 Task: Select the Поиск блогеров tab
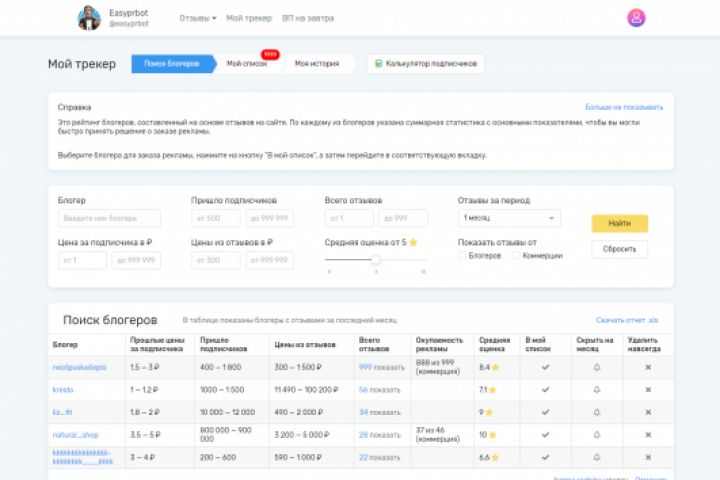(172, 63)
